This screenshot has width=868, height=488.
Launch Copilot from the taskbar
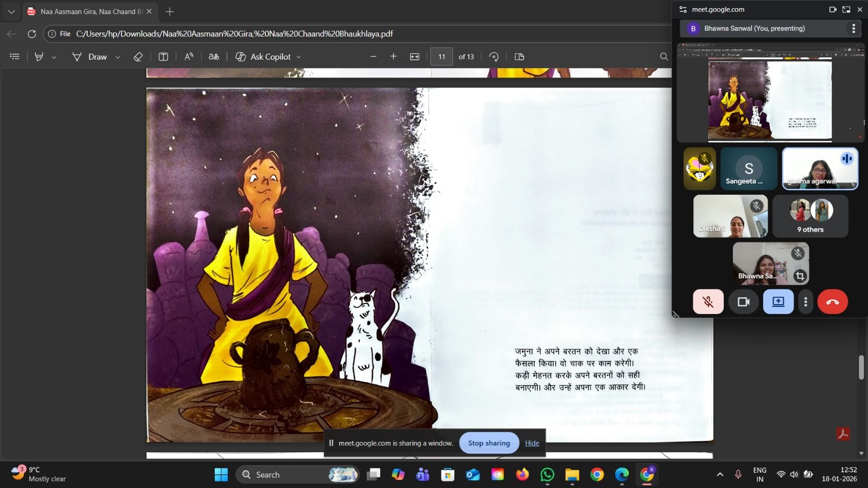pos(398,474)
